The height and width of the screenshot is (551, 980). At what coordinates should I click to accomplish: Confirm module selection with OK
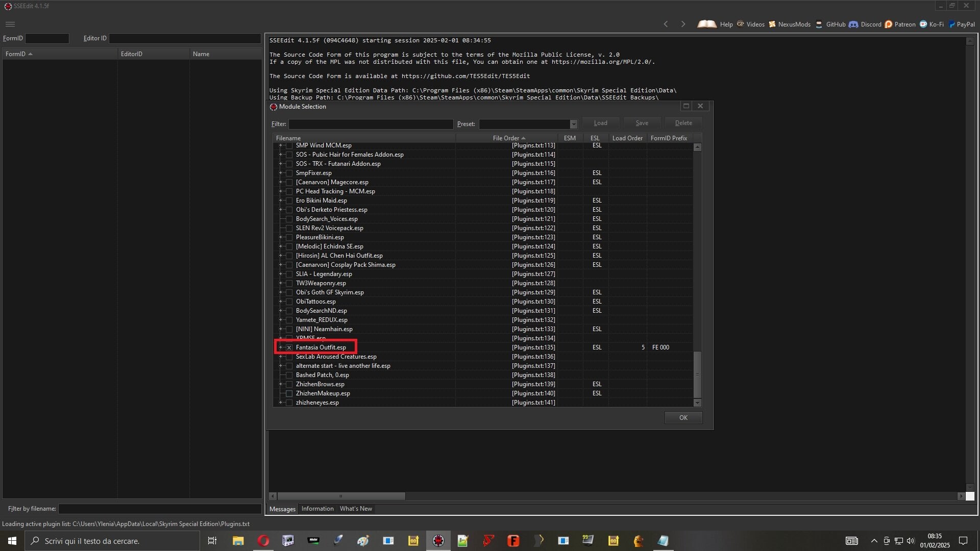pos(683,418)
